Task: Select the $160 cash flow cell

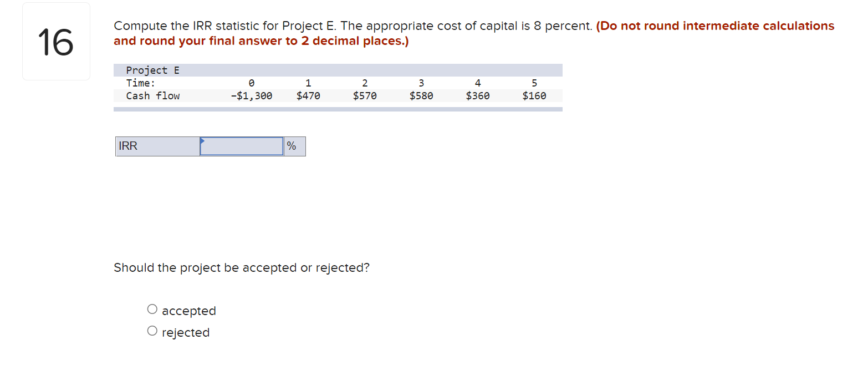Action: [x=534, y=95]
